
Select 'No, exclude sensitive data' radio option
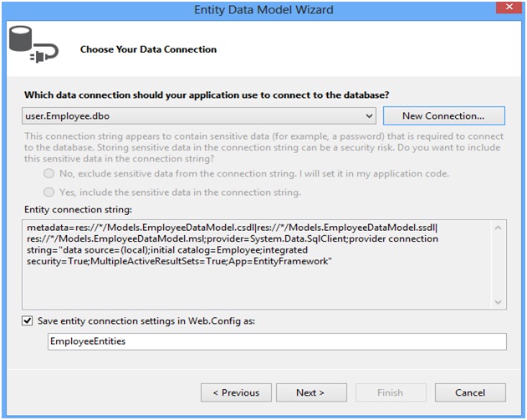(x=49, y=174)
